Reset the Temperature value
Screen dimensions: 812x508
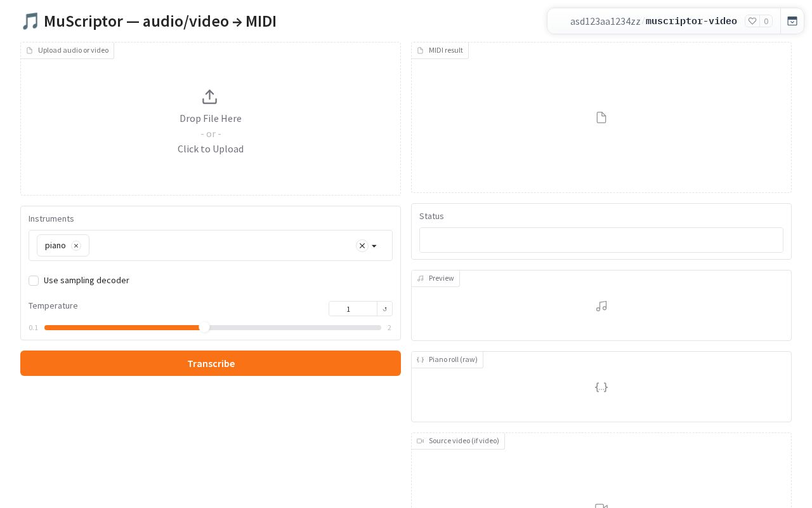tap(385, 309)
